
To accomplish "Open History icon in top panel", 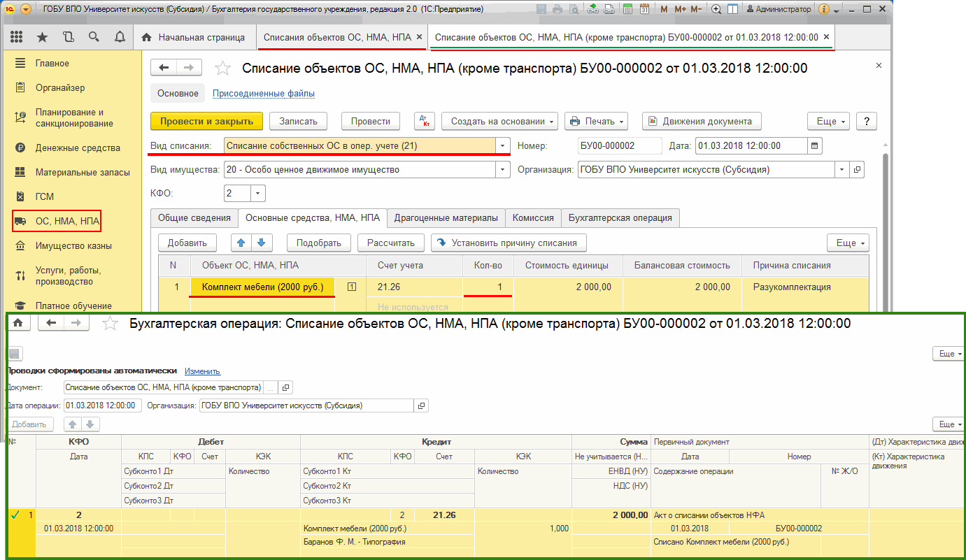I will pyautogui.click(x=68, y=37).
